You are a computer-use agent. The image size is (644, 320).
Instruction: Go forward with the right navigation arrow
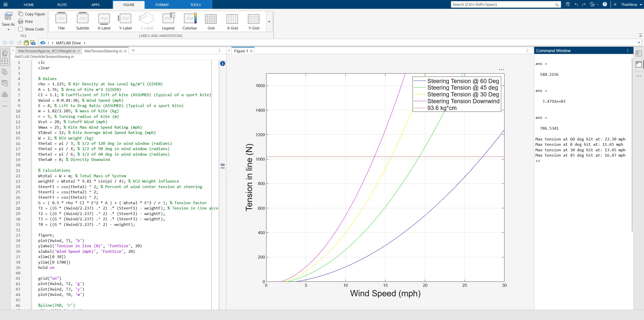point(12,43)
